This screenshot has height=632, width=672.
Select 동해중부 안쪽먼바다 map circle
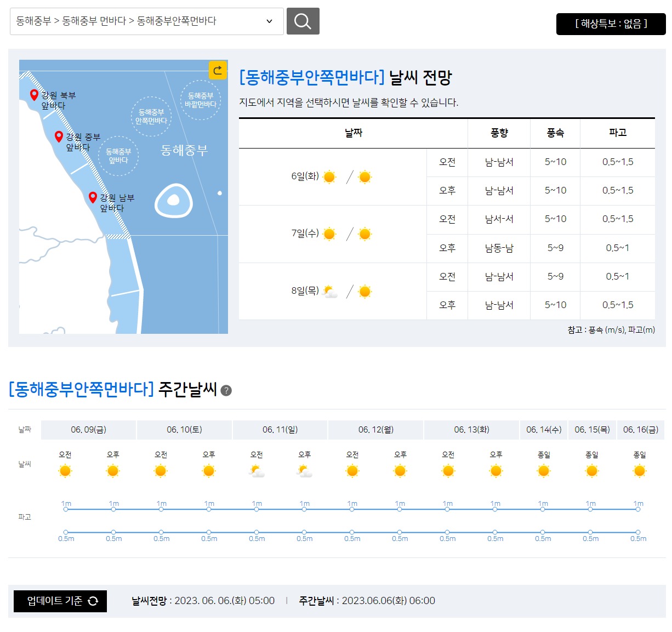151,116
